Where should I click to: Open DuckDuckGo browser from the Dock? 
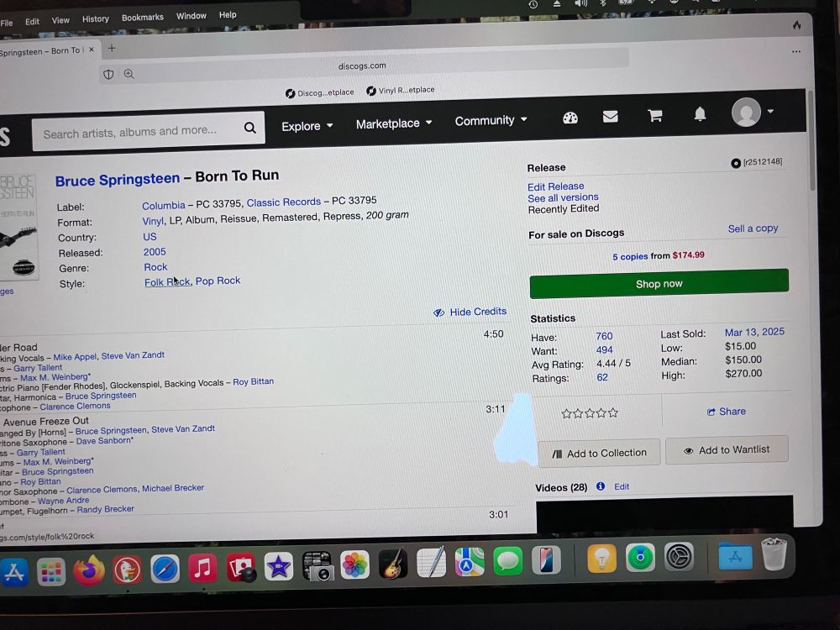pyautogui.click(x=127, y=570)
